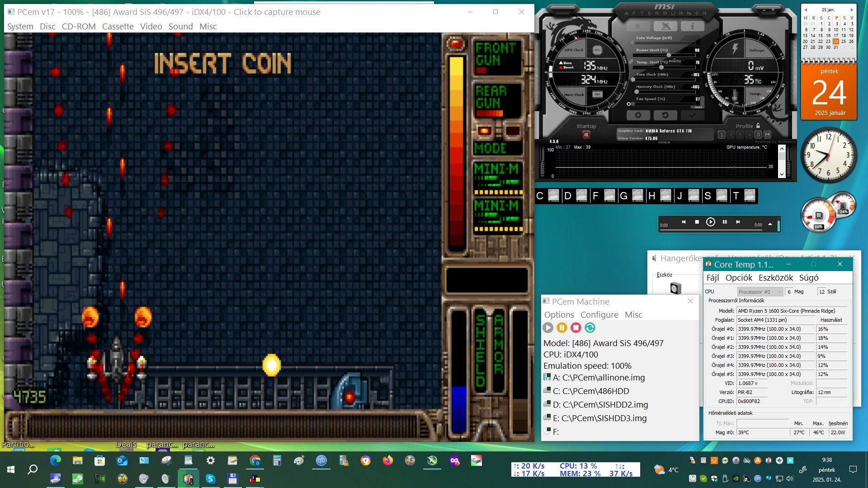This screenshot has width=868, height=488.
Task: Save the Afterburner profile (floppy icon)
Action: [x=767, y=135]
